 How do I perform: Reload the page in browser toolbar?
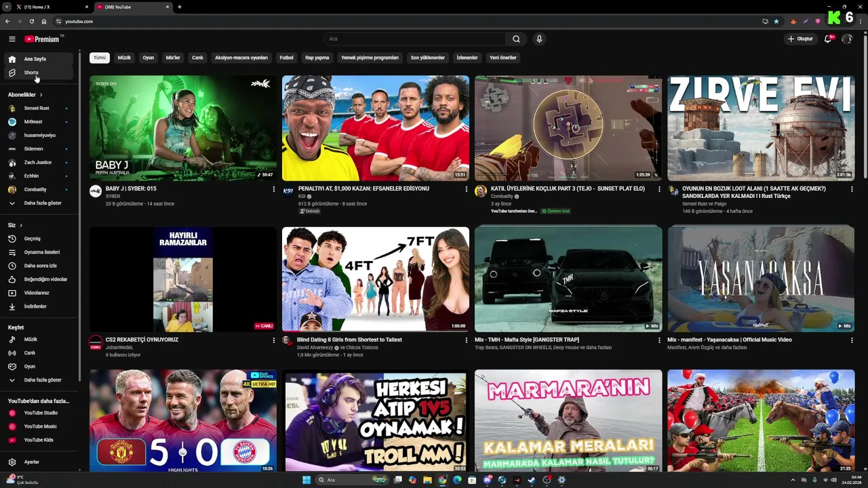click(x=31, y=21)
